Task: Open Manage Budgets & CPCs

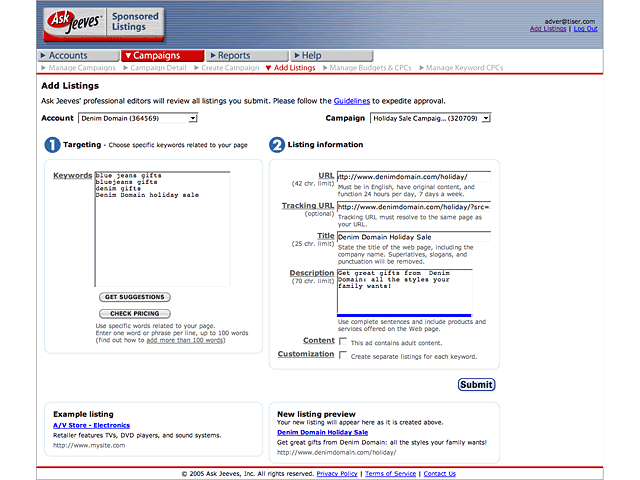Action: click(370, 68)
